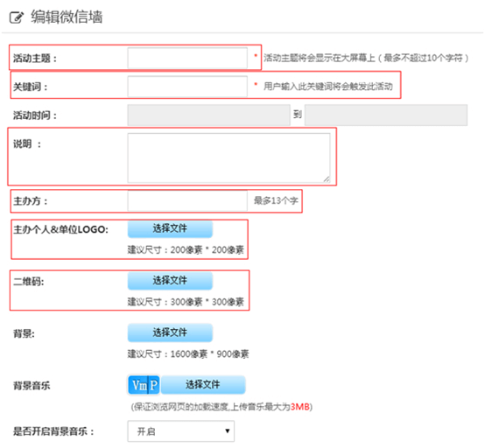Focus the 活动时间 end date field

(386, 115)
